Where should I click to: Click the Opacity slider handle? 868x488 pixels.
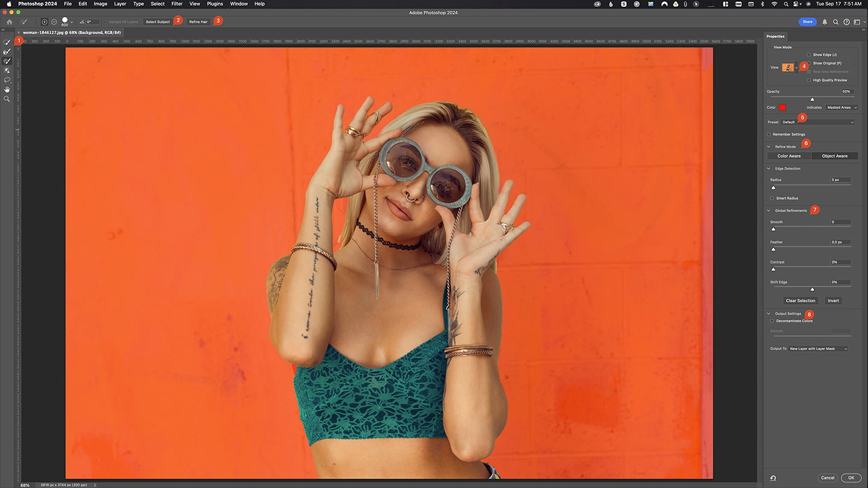(x=812, y=99)
